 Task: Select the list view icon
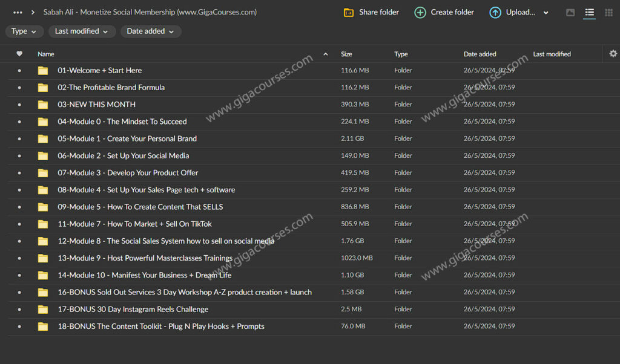[x=589, y=13]
